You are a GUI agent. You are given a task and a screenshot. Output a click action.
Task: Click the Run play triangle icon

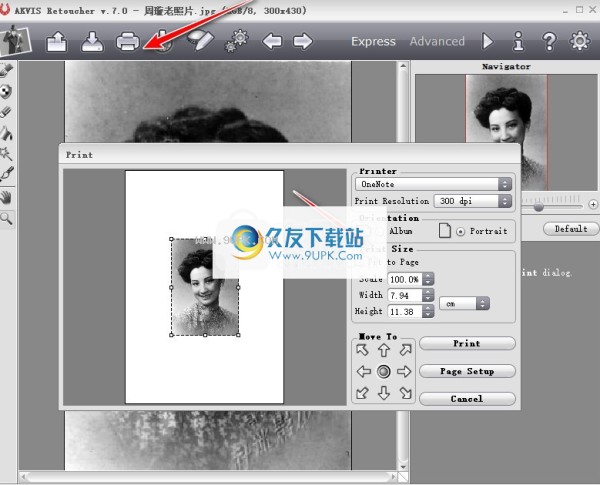pyautogui.click(x=488, y=41)
